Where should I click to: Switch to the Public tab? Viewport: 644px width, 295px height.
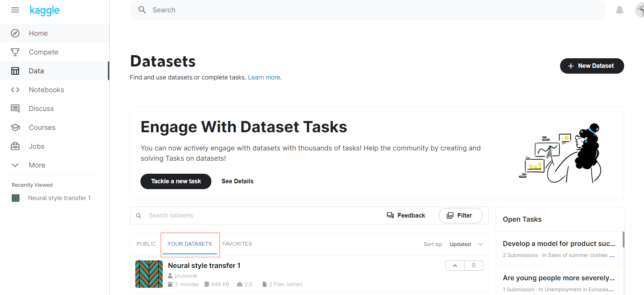146,244
